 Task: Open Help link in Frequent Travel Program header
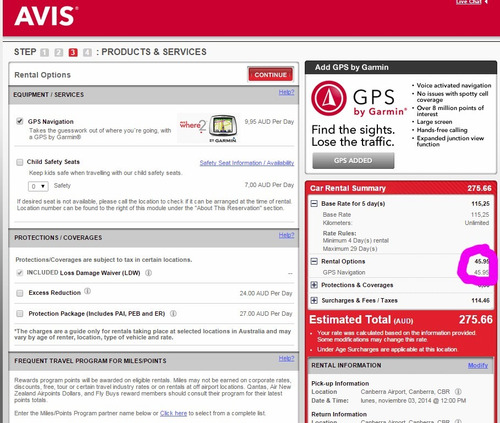pos(286,358)
